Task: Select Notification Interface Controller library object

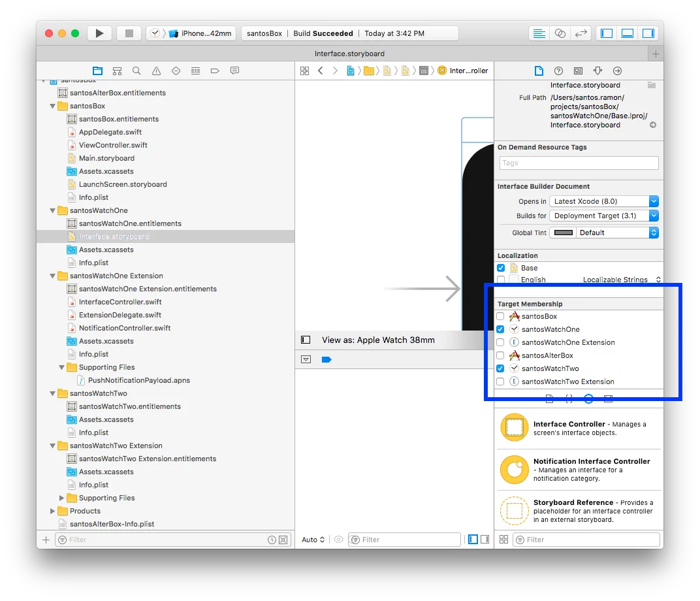Action: click(x=579, y=469)
